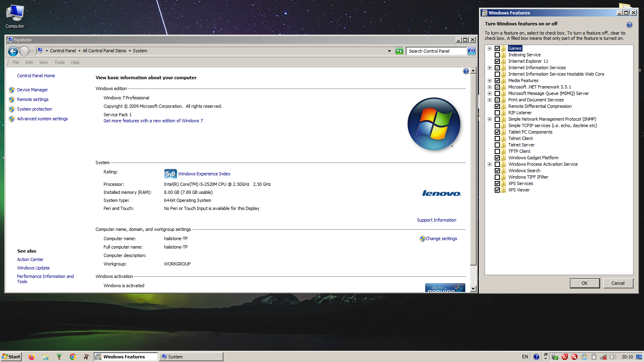Click the Show Desktop icon at the taskbar end
Image resolution: width=644 pixels, height=362 pixels.
[639, 357]
